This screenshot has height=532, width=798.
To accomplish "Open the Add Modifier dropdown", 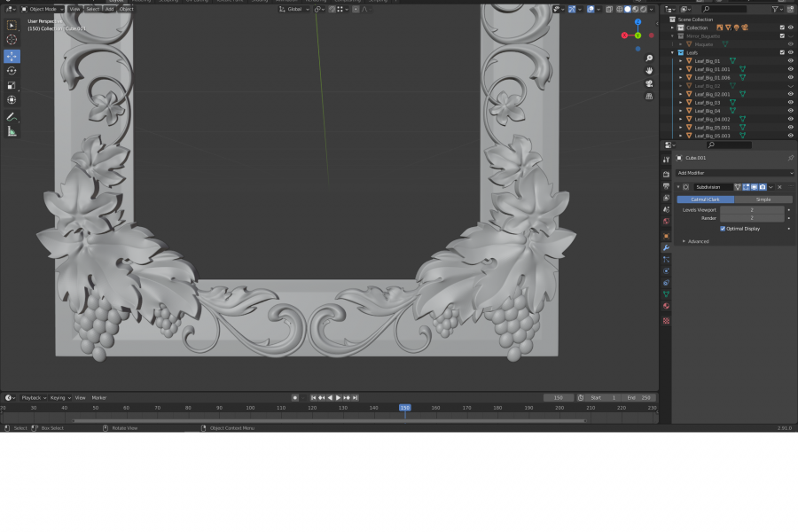I will 734,173.
